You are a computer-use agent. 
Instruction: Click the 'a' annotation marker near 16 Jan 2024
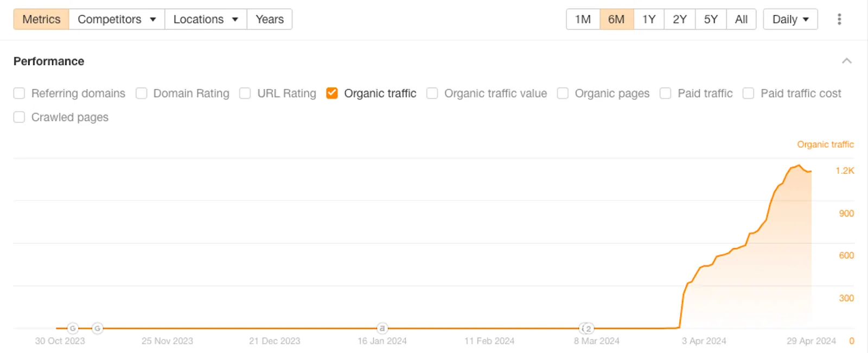pyautogui.click(x=382, y=328)
